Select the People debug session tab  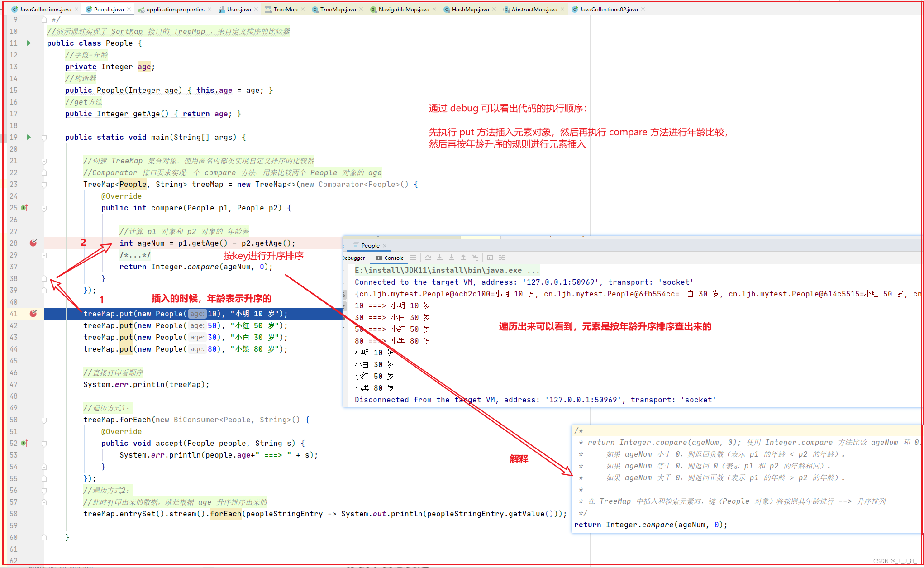[x=370, y=246]
